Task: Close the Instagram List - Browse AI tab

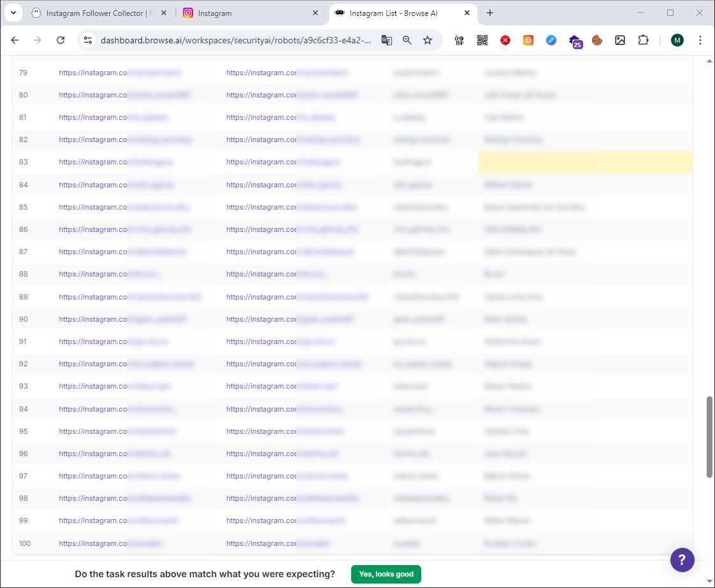Action: coord(467,13)
